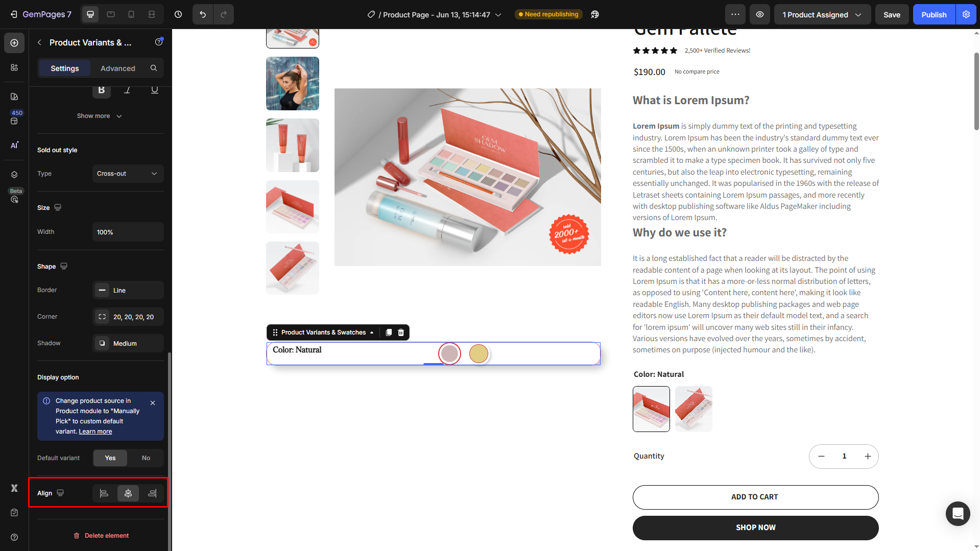Open the Learn more link

click(95, 432)
